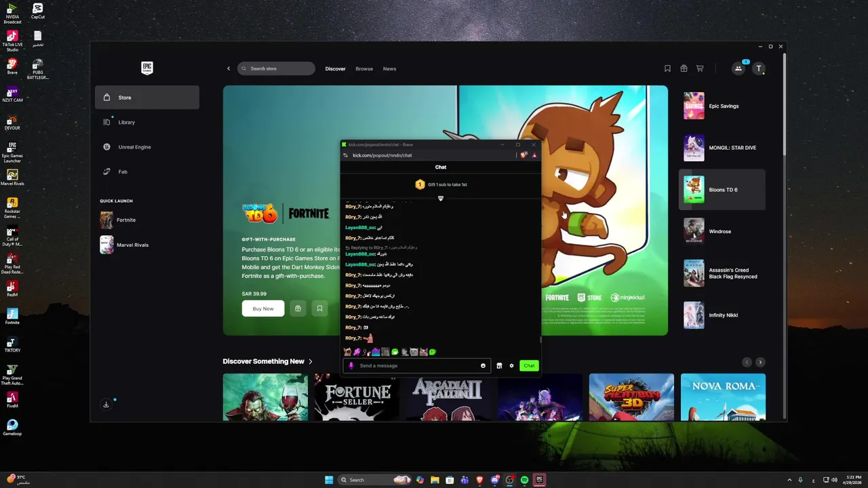Open the Arcadia Fallen II game card
The height and width of the screenshot is (488, 868).
click(x=448, y=397)
